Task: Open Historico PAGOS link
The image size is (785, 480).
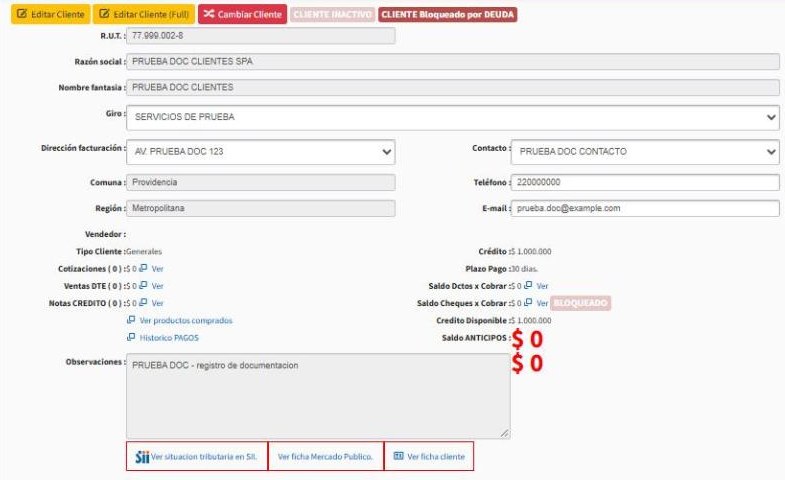Action: [169, 338]
